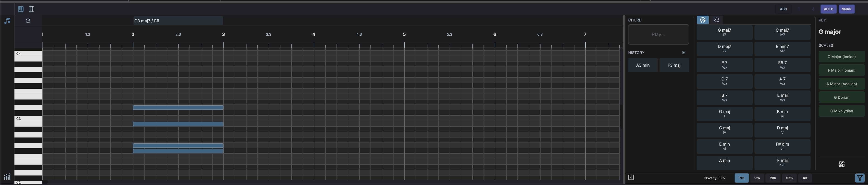The image size is (868, 185).
Task: Choose the B 7 chord suggestion
Action: [x=724, y=97]
